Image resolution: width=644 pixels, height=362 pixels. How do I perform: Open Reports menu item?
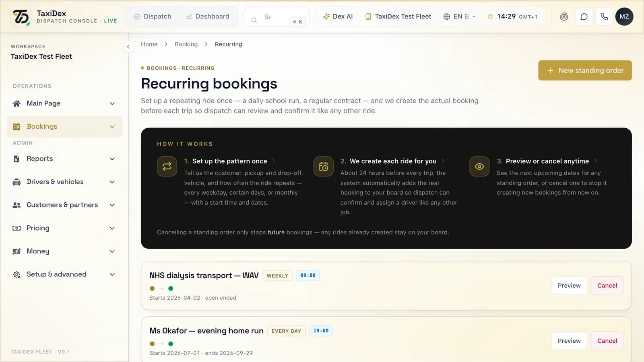(x=64, y=159)
